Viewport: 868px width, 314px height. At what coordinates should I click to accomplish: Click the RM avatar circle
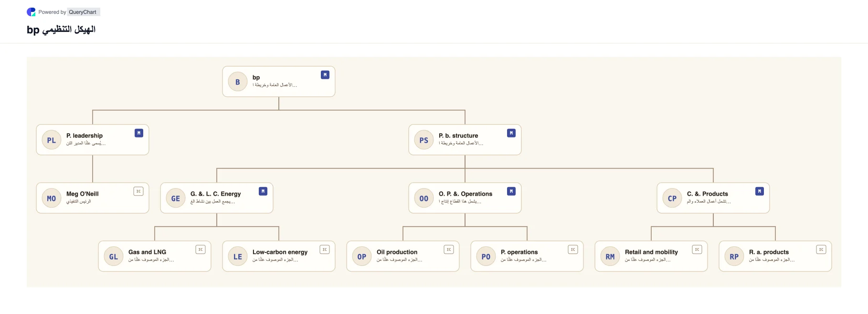pos(610,257)
